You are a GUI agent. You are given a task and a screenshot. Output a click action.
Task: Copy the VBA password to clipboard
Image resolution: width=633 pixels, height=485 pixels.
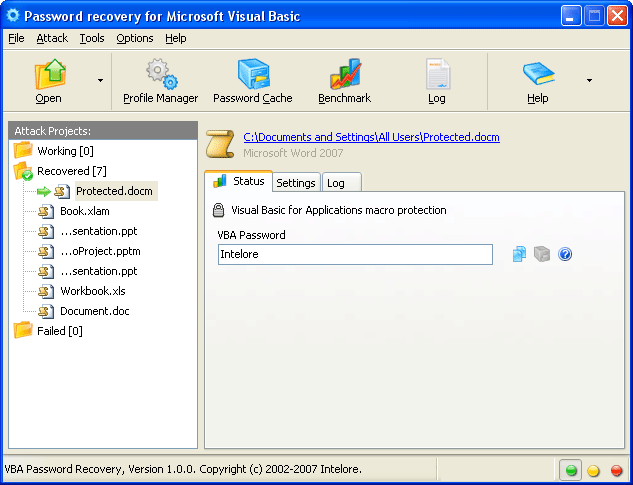click(x=519, y=255)
